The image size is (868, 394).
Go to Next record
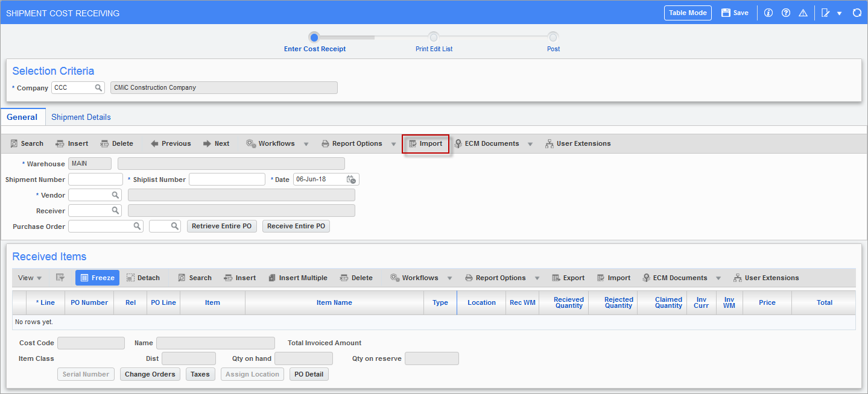click(216, 143)
